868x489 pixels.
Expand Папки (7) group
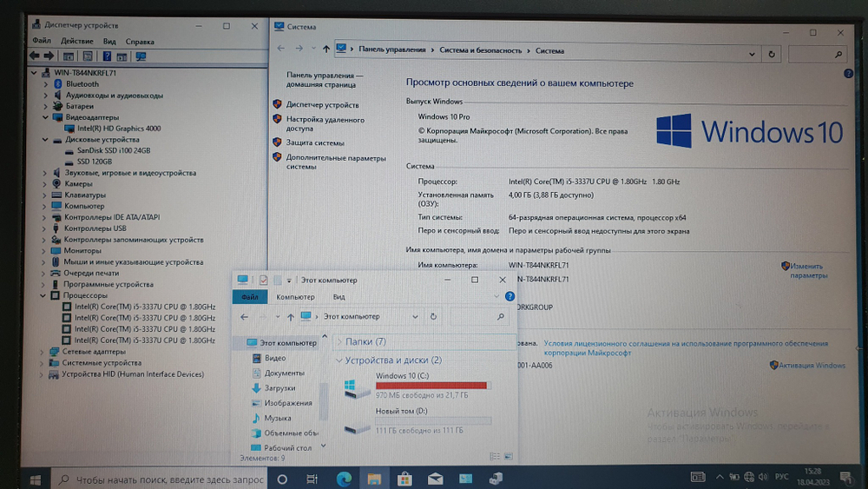340,341
